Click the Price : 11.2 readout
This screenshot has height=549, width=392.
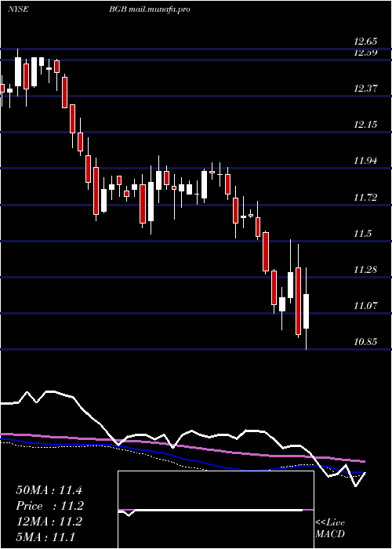(x=49, y=506)
